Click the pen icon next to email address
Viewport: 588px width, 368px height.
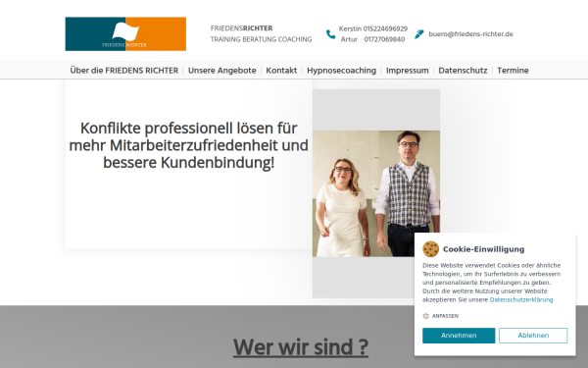point(418,34)
